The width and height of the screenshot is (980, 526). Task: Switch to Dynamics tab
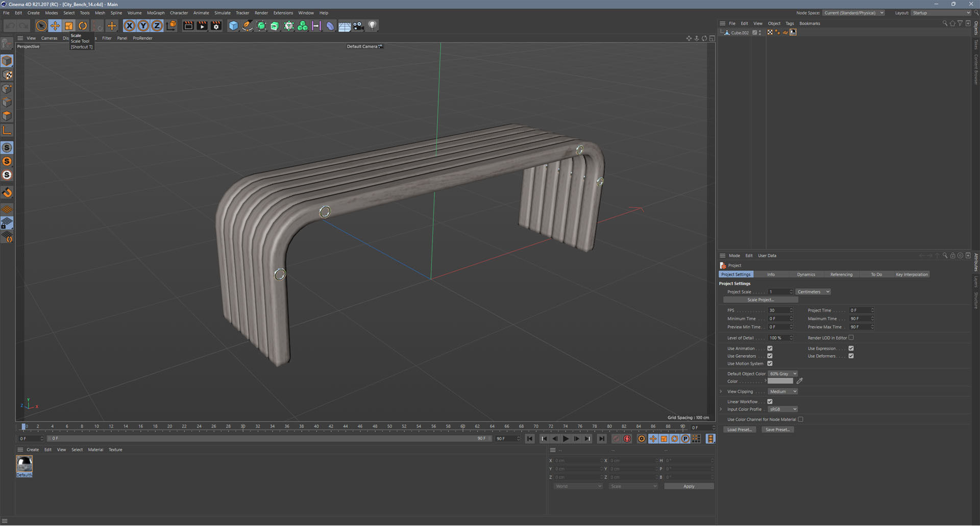pos(806,274)
